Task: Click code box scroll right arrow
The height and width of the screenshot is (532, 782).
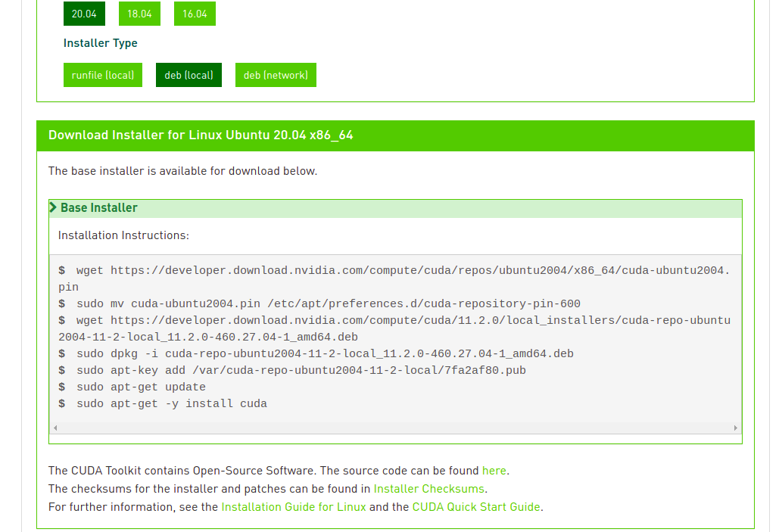Action: point(735,428)
